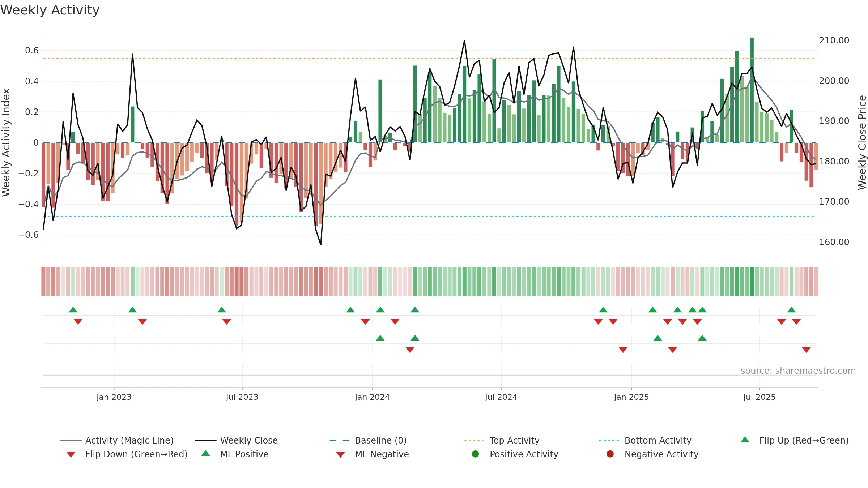Click green Positive Activity legend dot
The width and height of the screenshot is (868, 488).
point(475,454)
